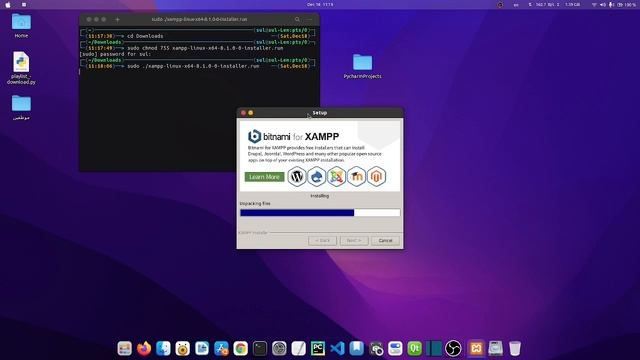Pick the Moodle icon in Setup banner

click(356, 176)
